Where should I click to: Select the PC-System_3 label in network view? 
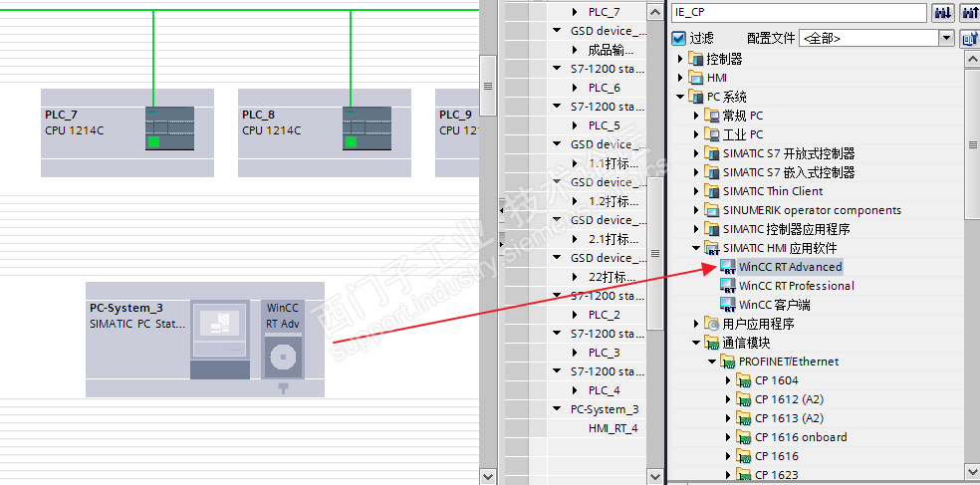coord(126,308)
